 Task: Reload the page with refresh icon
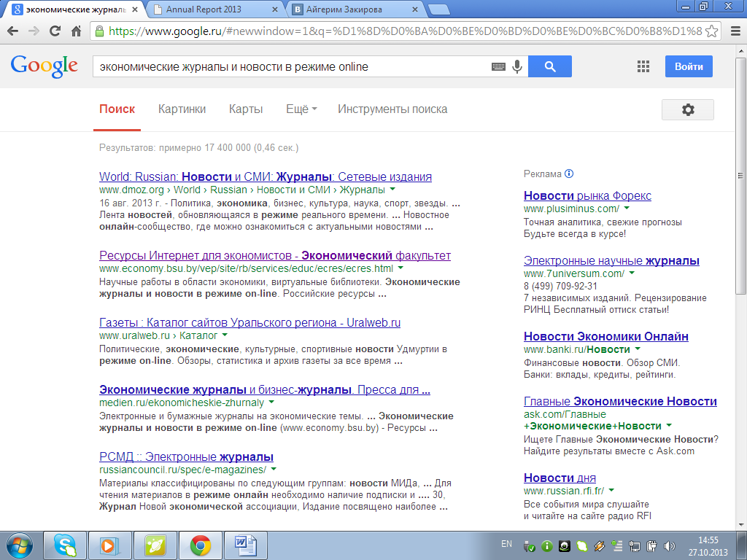tap(55, 31)
